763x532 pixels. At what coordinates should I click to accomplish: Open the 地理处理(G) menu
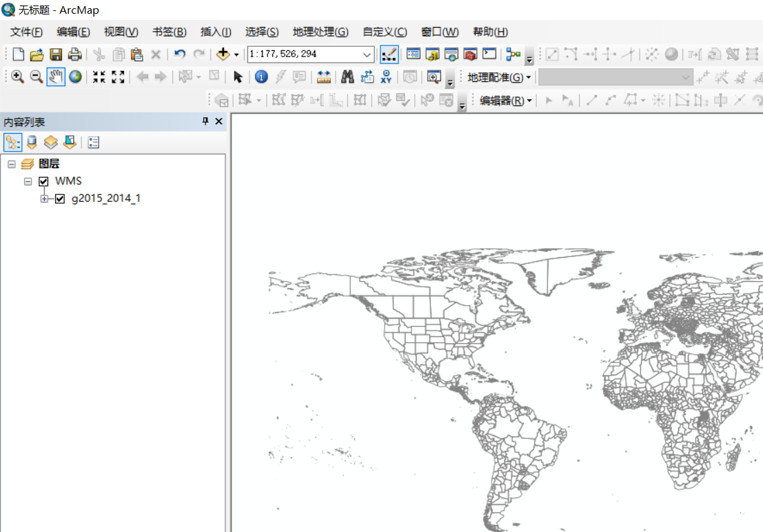tap(321, 32)
